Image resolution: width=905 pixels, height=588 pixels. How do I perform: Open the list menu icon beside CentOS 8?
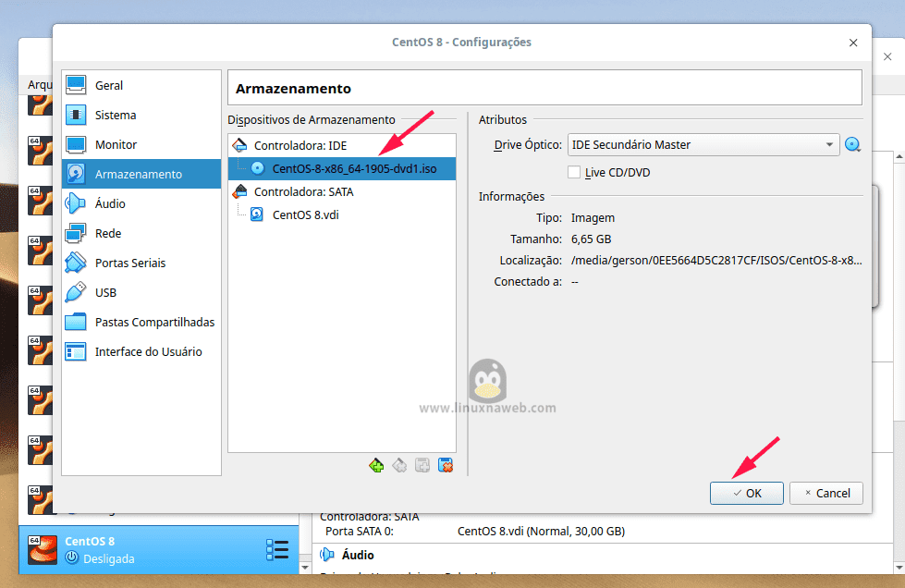(277, 550)
